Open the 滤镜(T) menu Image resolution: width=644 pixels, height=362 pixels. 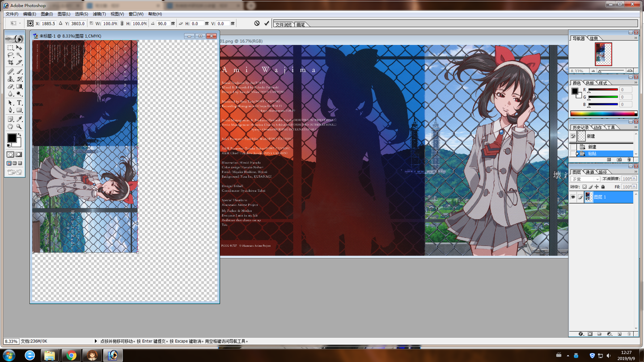[x=99, y=14]
